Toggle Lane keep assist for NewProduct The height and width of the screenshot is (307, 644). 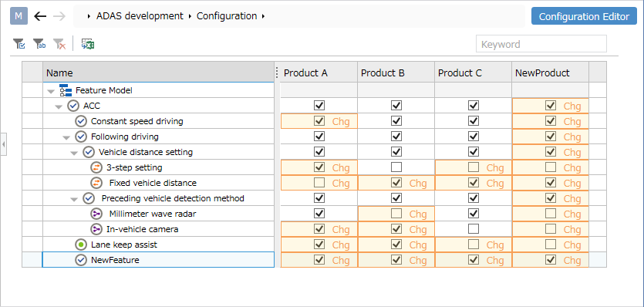click(551, 245)
